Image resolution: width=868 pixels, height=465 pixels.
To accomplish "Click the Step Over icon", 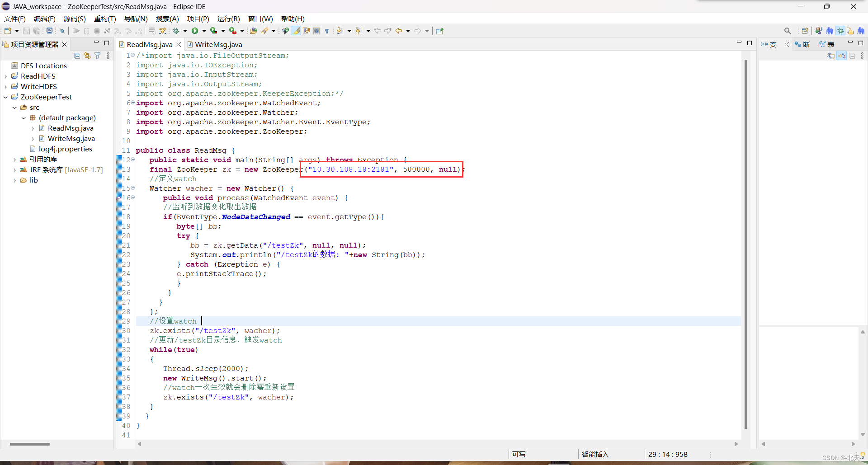I will (x=128, y=31).
